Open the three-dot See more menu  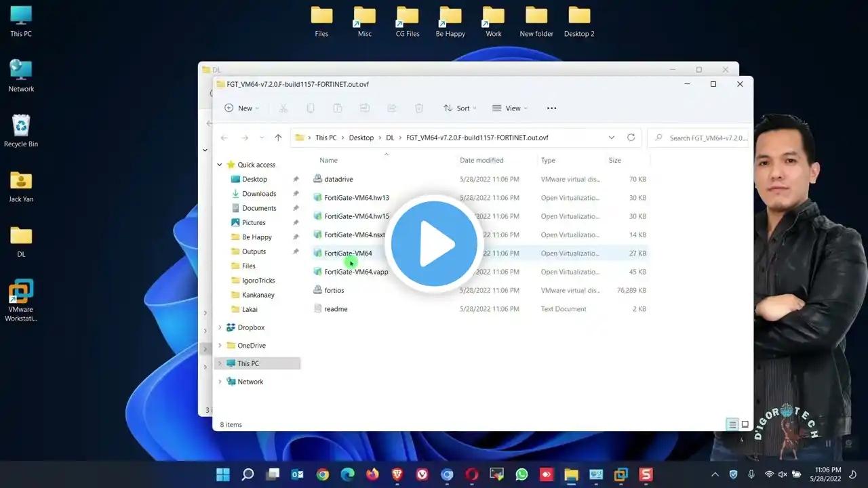point(551,108)
